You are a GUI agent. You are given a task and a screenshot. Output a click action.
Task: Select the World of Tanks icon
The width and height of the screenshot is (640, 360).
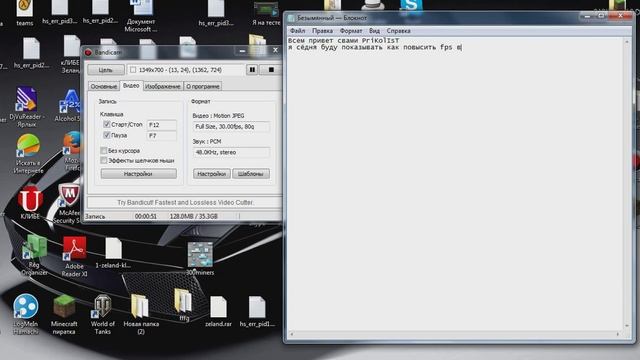102,314
